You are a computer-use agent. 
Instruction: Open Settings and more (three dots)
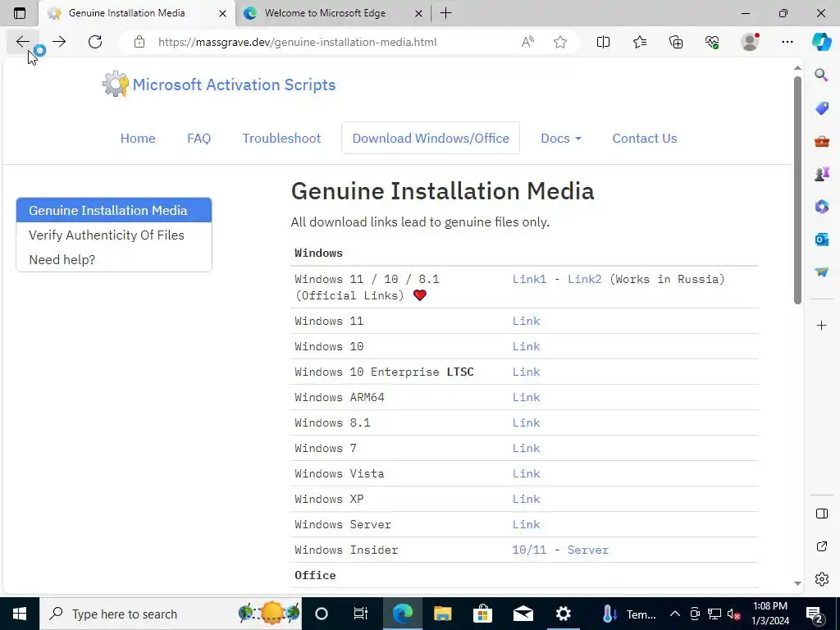pos(787,42)
